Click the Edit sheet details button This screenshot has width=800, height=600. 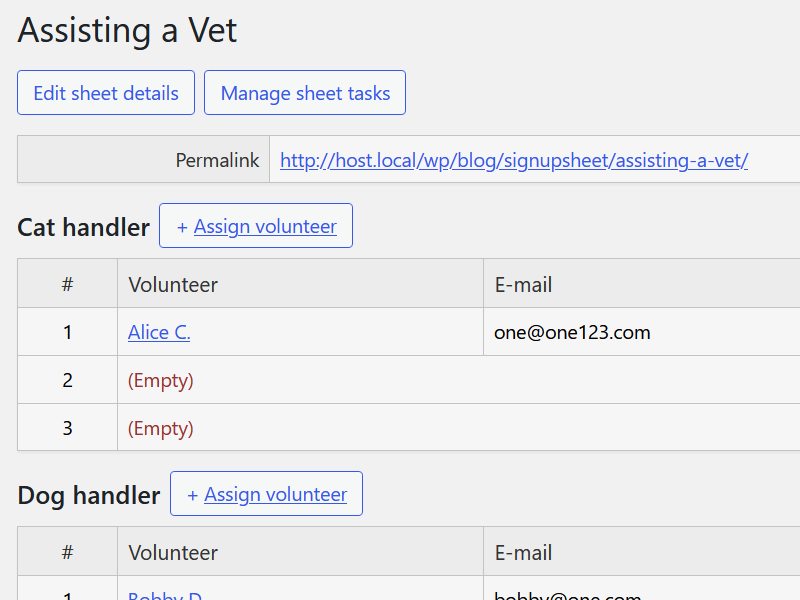106,93
